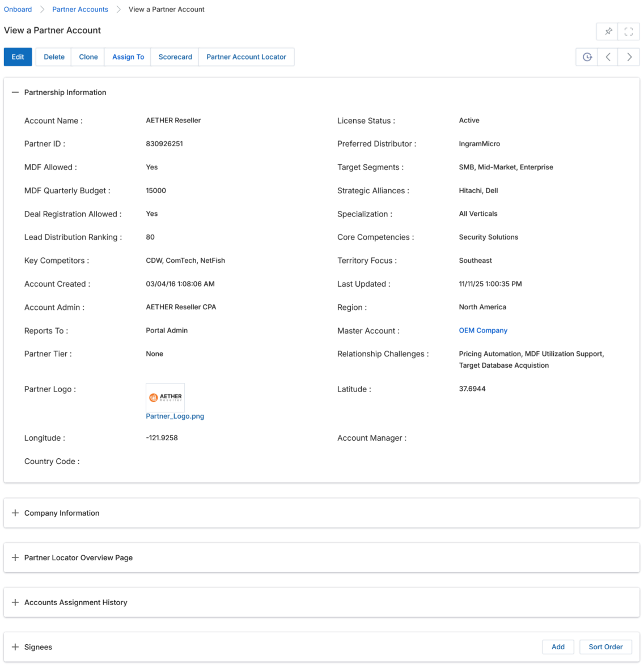Click the Key Competitors value CDW, ComTech, NetFish

185,261
